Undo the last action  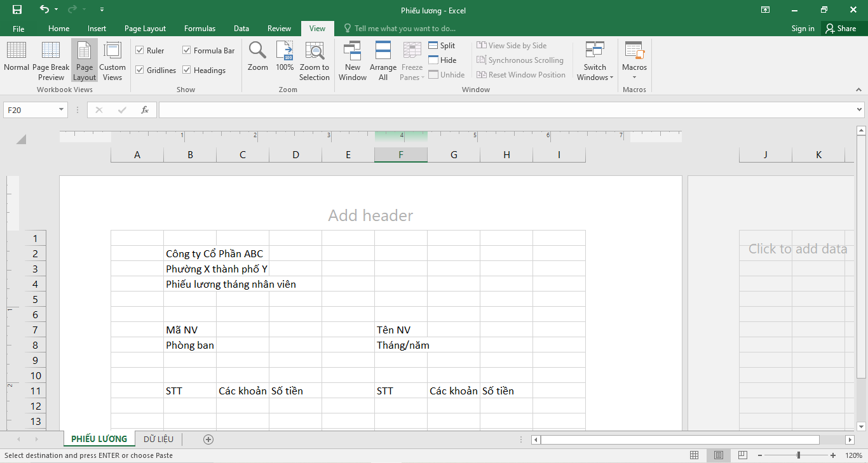(x=44, y=10)
